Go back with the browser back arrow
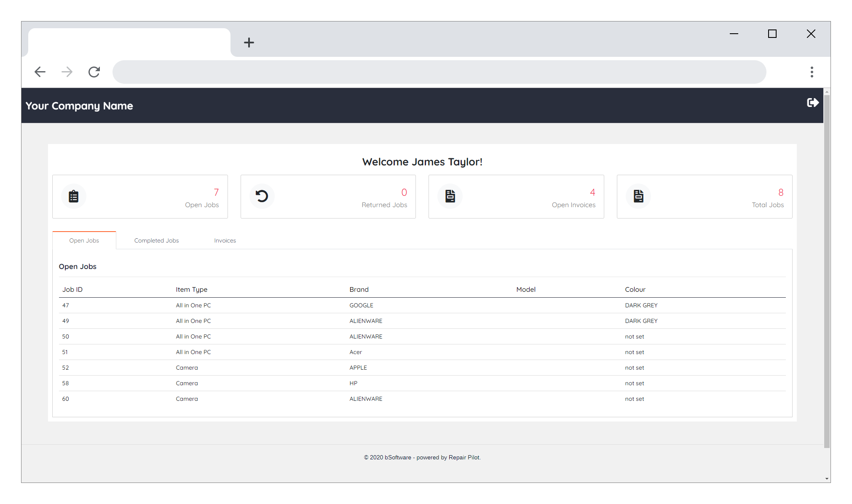The height and width of the screenshot is (504, 852). coord(40,72)
